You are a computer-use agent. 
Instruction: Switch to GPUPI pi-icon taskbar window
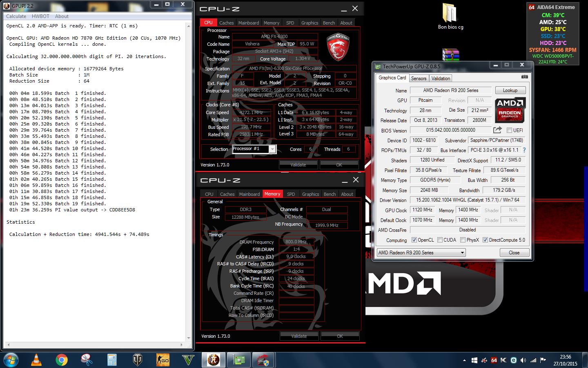click(214, 360)
